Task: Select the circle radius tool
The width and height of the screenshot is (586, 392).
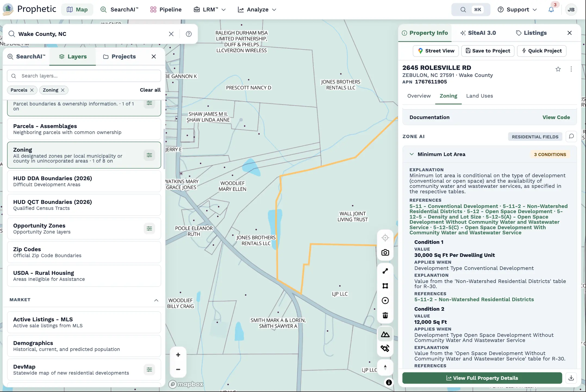Action: [385, 301]
